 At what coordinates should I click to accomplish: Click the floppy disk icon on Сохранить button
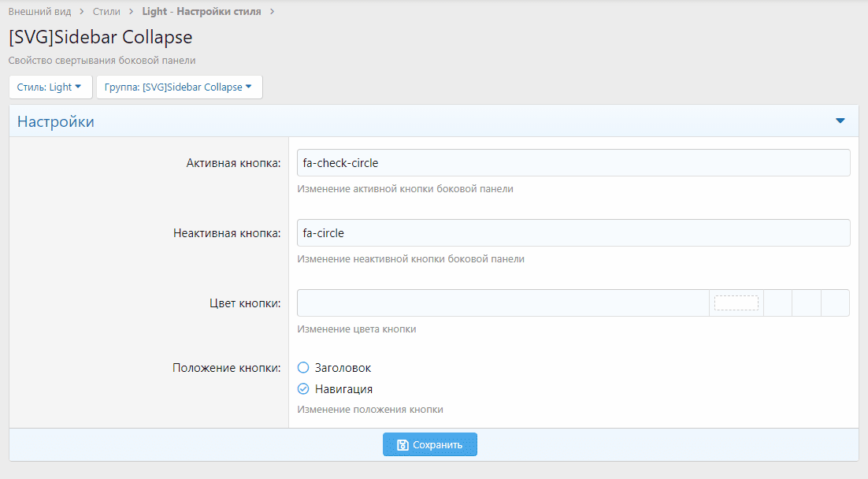[402, 445]
